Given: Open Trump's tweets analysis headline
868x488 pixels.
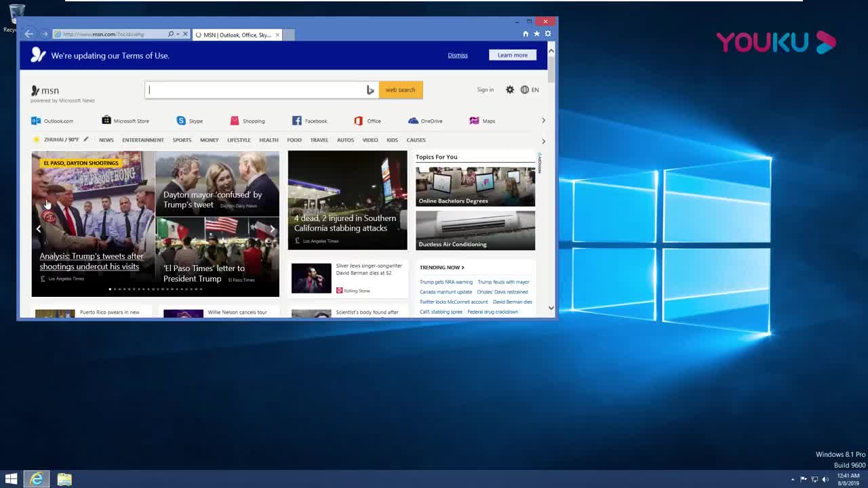Looking at the screenshot, I should coord(92,261).
